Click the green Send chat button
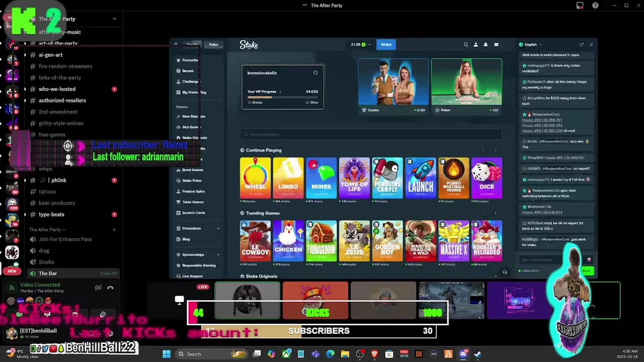644x362 pixels. click(x=587, y=270)
